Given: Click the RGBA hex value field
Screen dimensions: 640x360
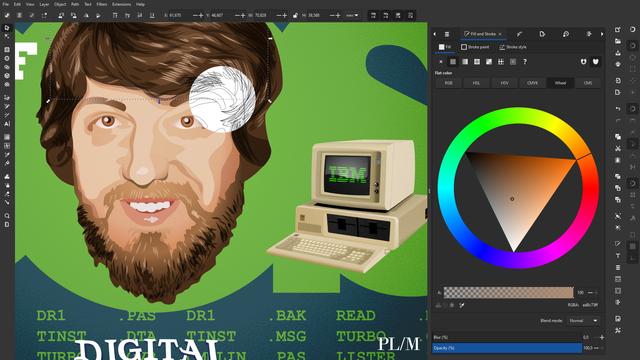Looking at the screenshot, I should tap(590, 305).
